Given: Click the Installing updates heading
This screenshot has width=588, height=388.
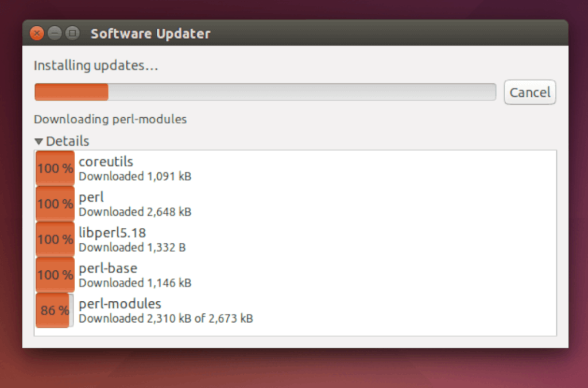Looking at the screenshot, I should click(95, 65).
